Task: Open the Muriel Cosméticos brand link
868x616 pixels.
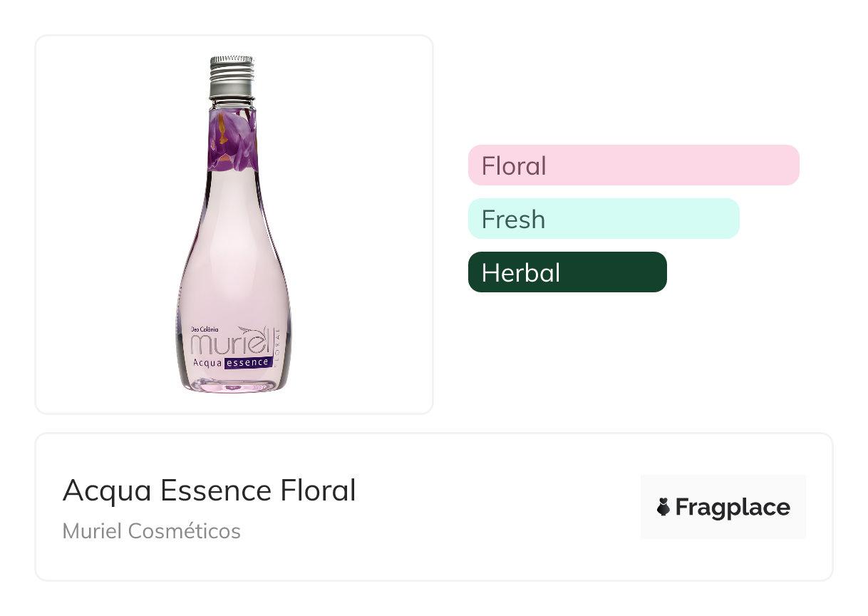Action: pos(151,531)
